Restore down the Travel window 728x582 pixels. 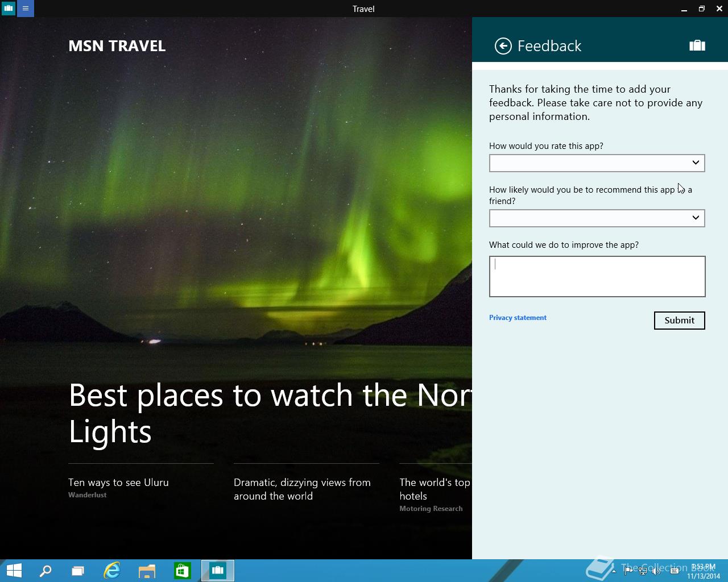[x=702, y=9]
